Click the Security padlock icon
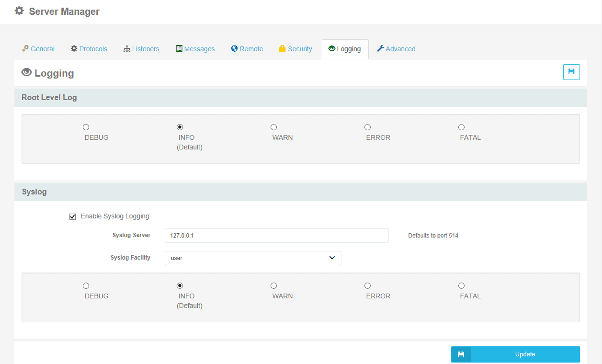 (282, 48)
